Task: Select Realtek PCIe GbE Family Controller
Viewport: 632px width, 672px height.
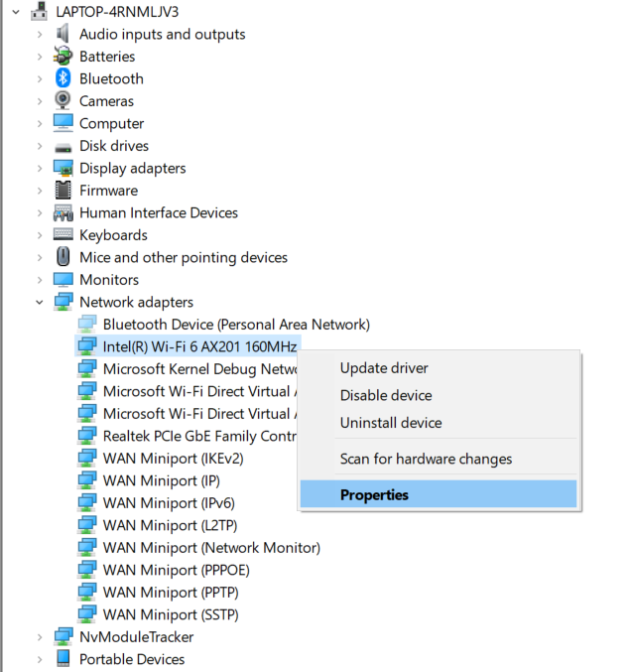Action: coord(199,436)
